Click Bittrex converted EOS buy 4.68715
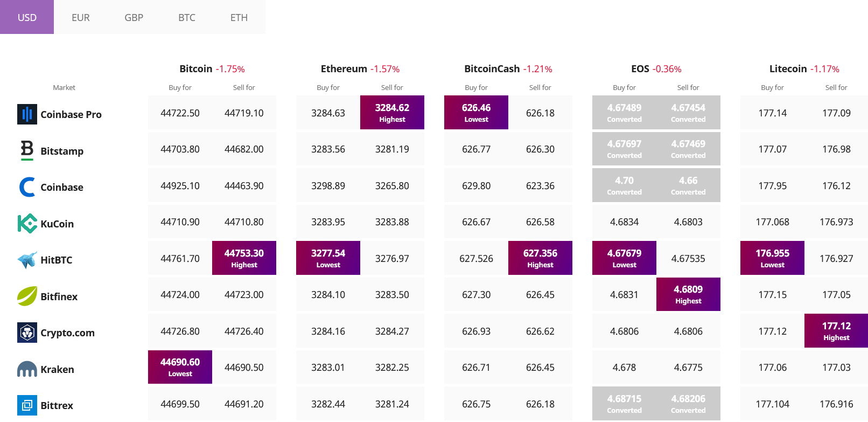 pos(624,403)
